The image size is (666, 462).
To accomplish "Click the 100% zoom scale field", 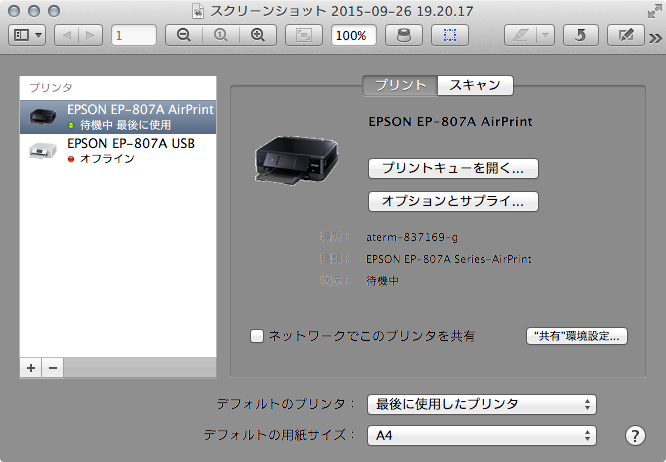I will [353, 35].
